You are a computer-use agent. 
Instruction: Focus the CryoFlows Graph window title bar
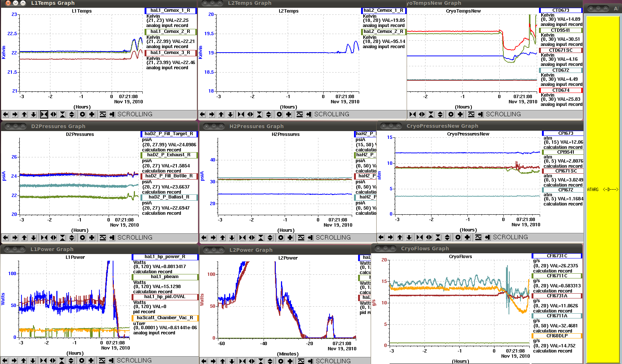click(x=477, y=248)
